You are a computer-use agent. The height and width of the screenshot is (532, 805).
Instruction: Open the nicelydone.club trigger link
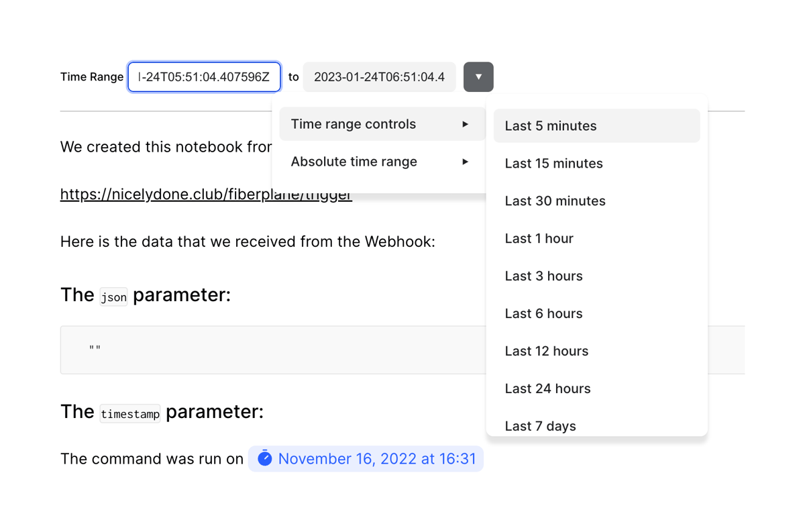tap(205, 194)
